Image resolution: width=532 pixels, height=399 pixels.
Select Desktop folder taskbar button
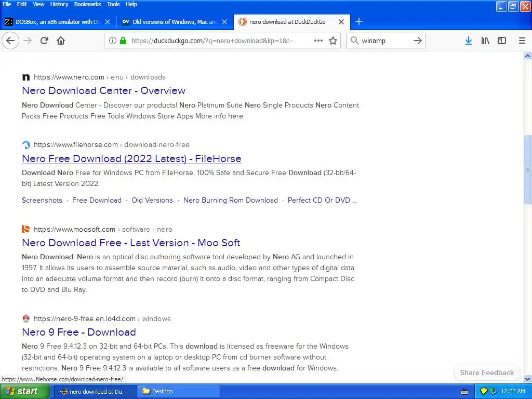[x=178, y=392]
